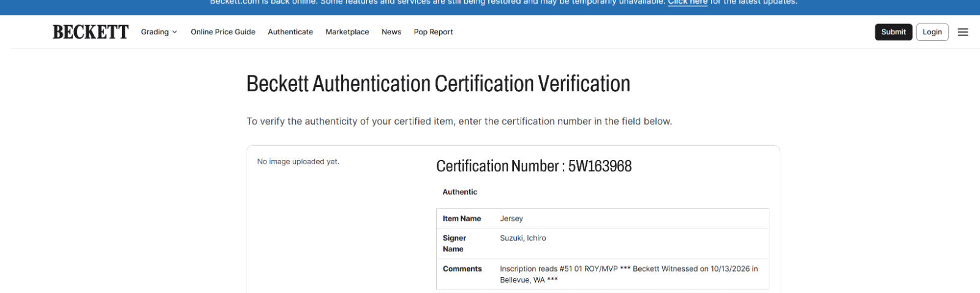Click 'No image uploaded yet.' text
980x293 pixels.
pos(298,162)
